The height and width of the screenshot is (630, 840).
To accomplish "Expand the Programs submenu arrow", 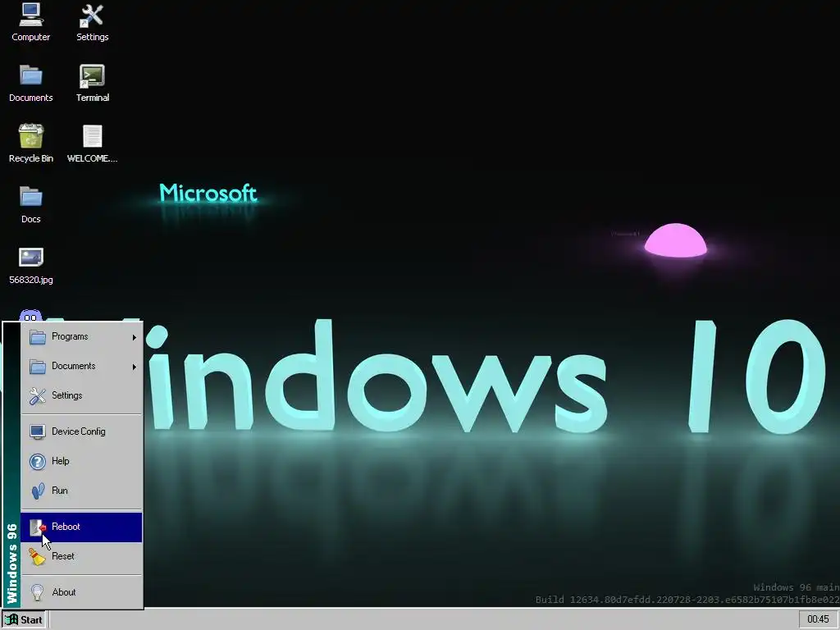I will [134, 337].
